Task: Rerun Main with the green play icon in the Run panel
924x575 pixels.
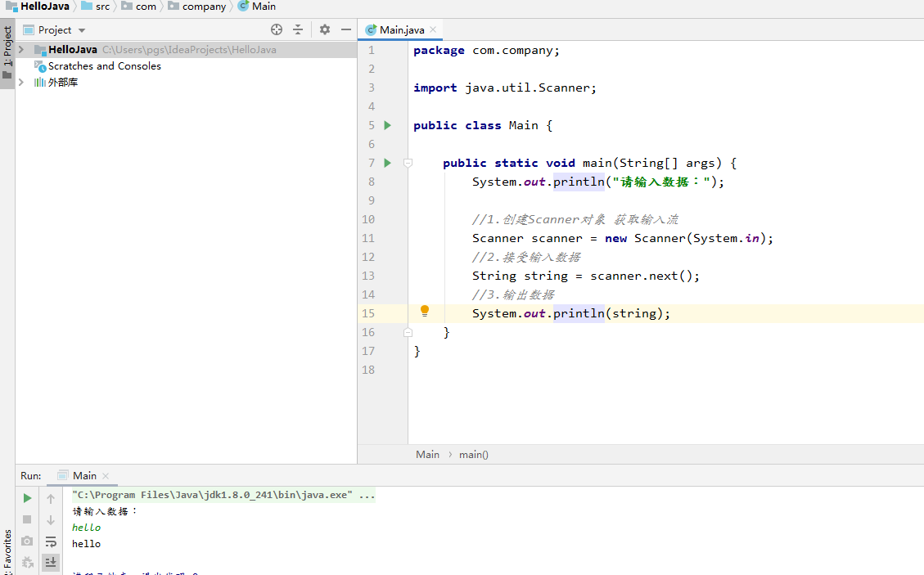Action: click(27, 498)
